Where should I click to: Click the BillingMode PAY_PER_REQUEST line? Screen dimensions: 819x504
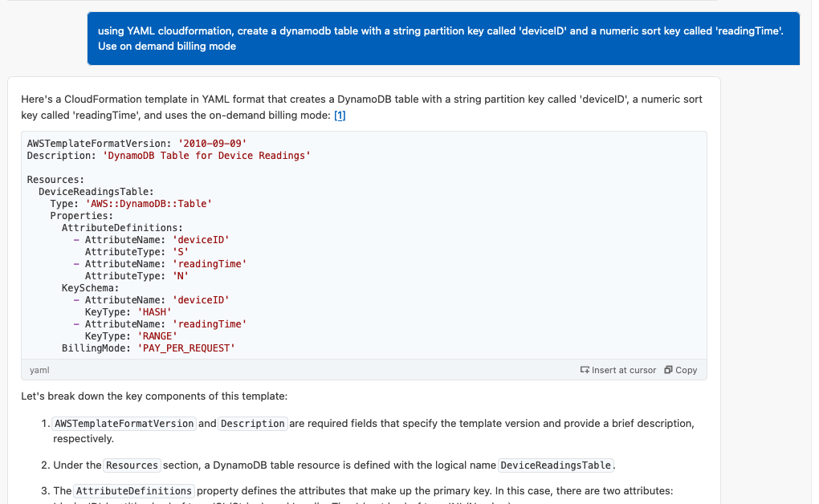coord(149,348)
